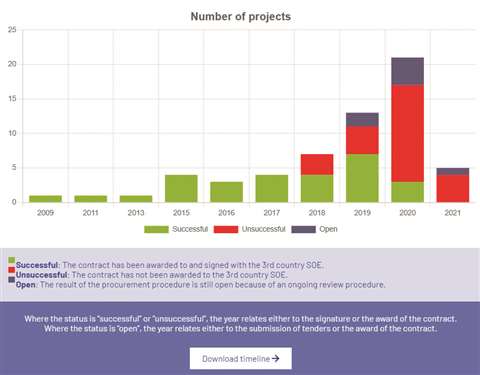The width and height of the screenshot is (480, 375).
Task: Select the red Unsuccessful segment of 2020 bar
Action: click(407, 133)
